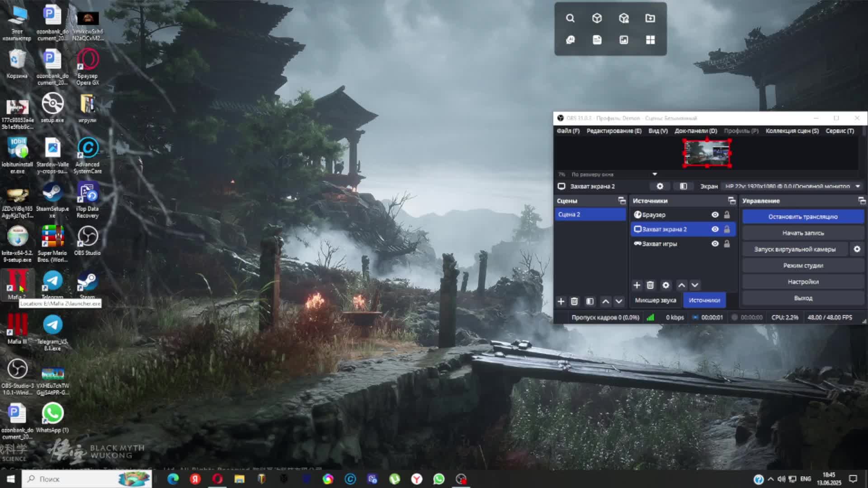Undock the Управление panel
The height and width of the screenshot is (488, 868).
[x=862, y=201]
